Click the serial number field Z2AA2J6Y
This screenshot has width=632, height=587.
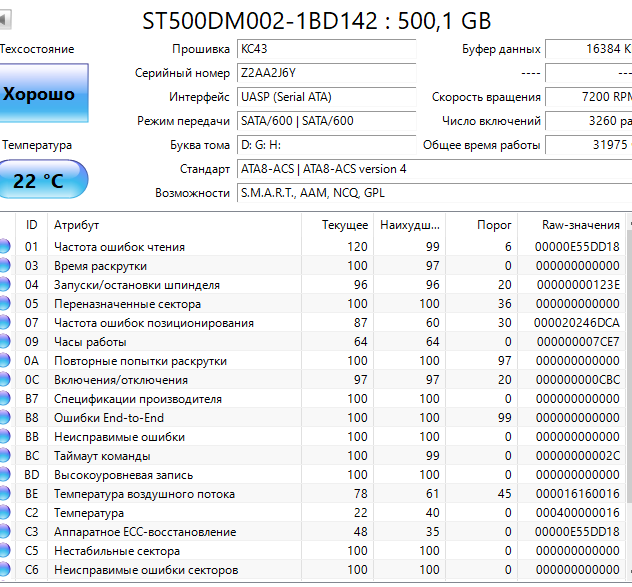[x=326, y=73]
